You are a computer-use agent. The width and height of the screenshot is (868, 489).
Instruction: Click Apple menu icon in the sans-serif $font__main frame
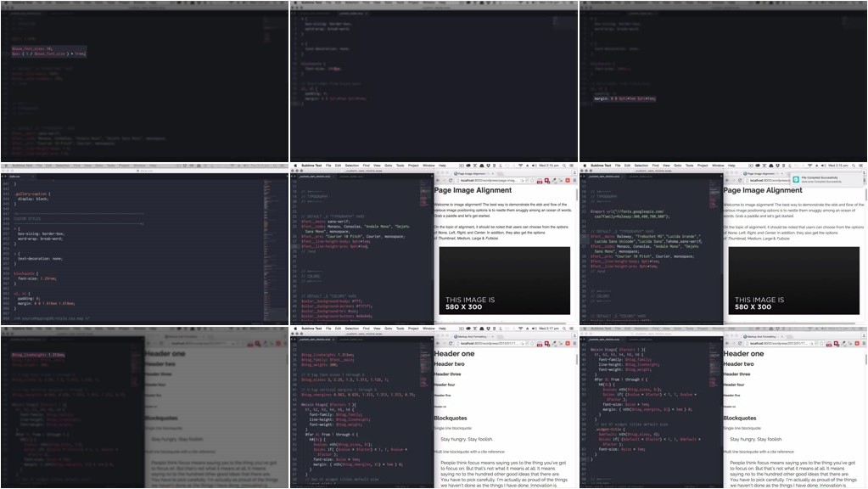pyautogui.click(x=295, y=165)
